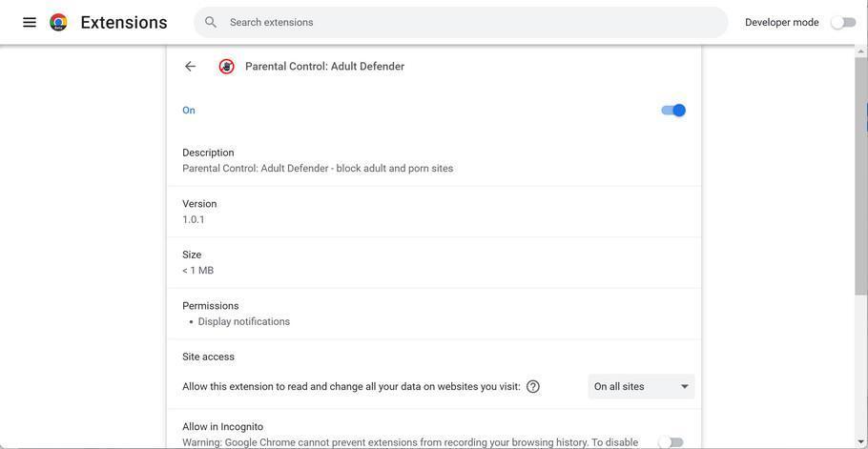
Task: Click the Chrome logo beside Extensions
Action: tap(58, 22)
